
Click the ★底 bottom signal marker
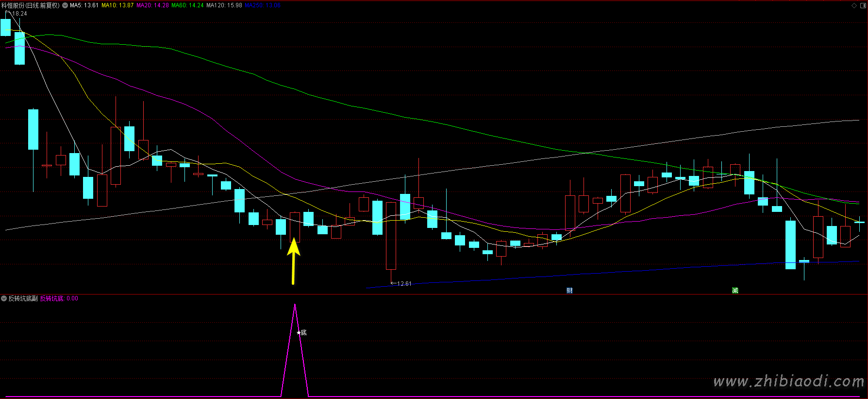coord(301,332)
